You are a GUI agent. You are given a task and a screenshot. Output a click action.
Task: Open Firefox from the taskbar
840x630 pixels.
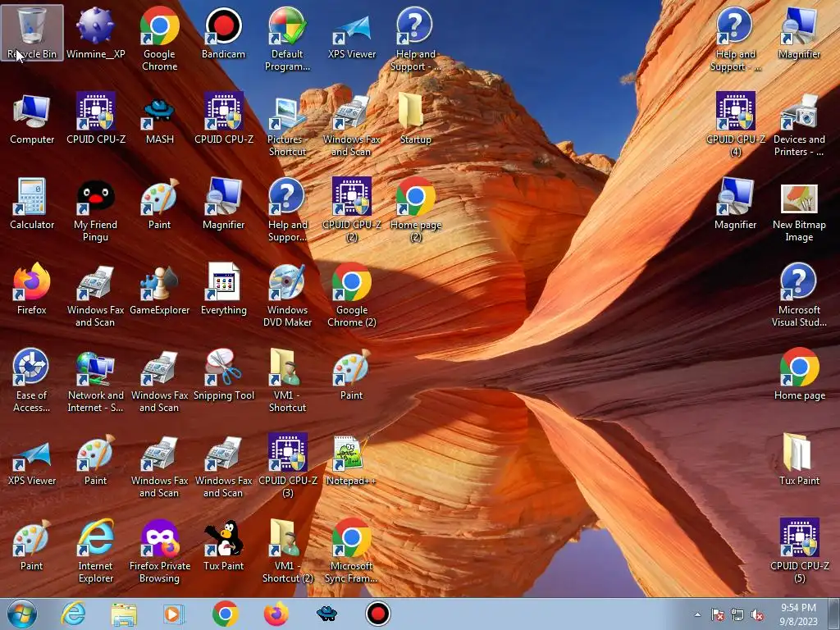point(276,614)
